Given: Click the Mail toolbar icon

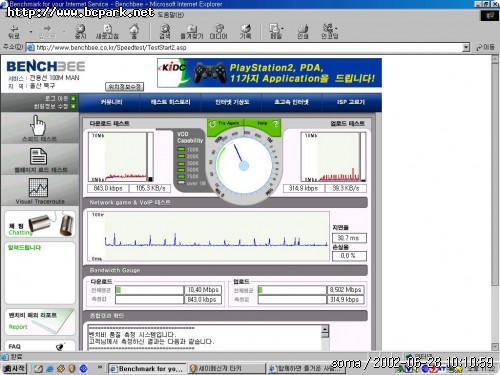Looking at the screenshot, I should tap(275, 32).
